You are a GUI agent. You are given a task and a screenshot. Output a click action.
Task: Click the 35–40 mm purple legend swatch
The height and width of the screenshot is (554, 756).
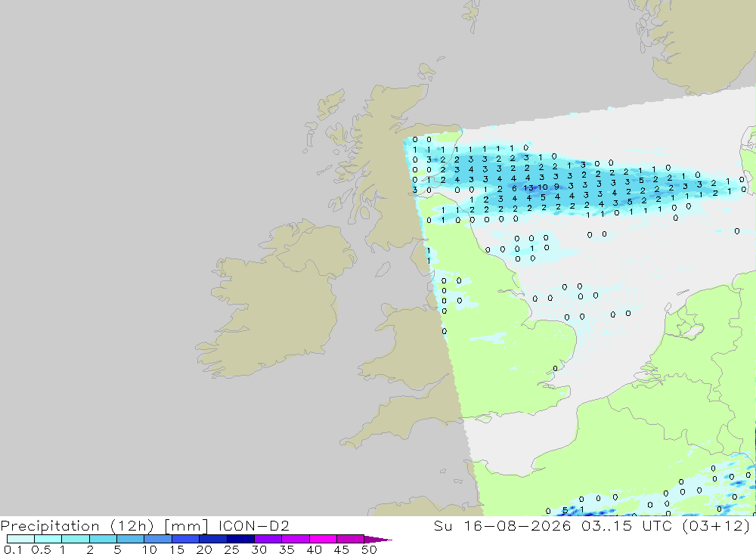296,539
